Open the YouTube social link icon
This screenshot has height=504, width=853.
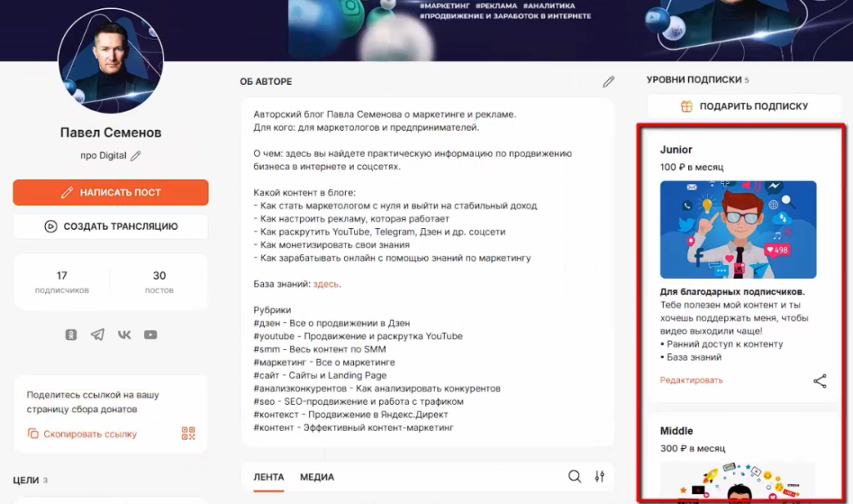151,335
